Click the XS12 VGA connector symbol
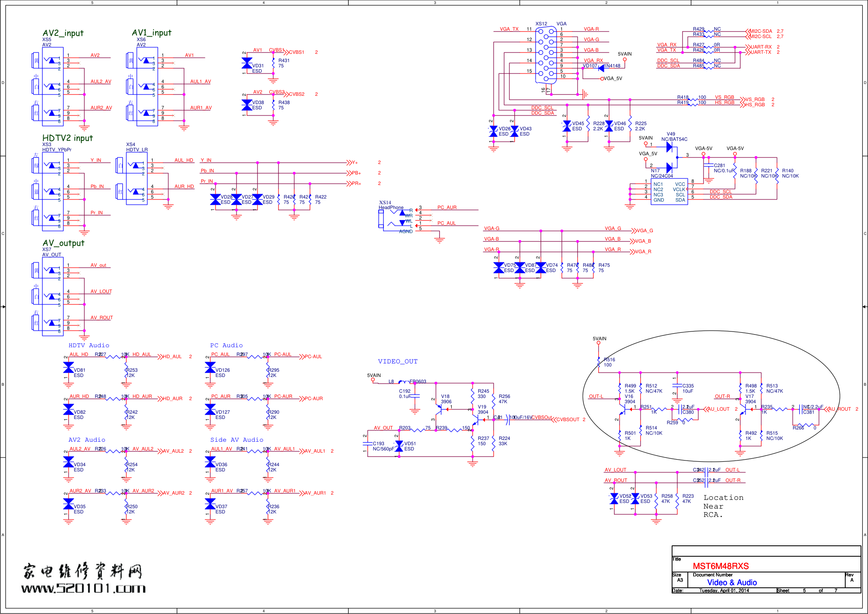Screen dimensions: 868x614 click(546, 55)
